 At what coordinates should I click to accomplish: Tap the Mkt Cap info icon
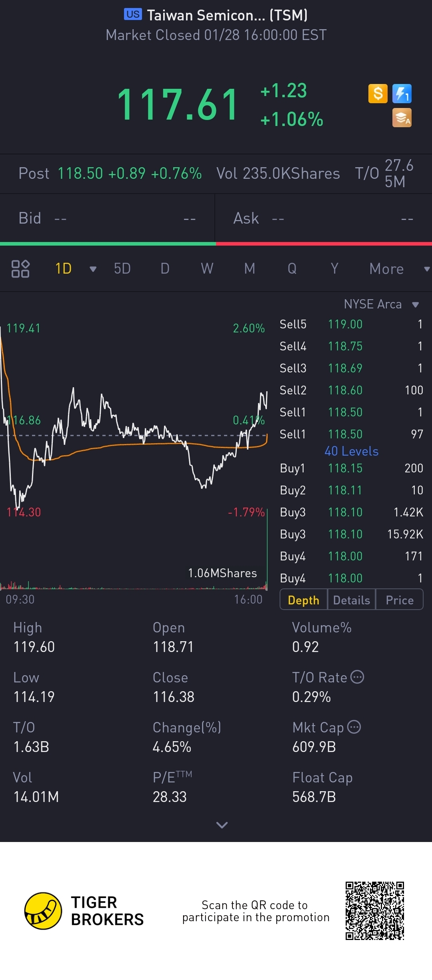click(x=354, y=727)
